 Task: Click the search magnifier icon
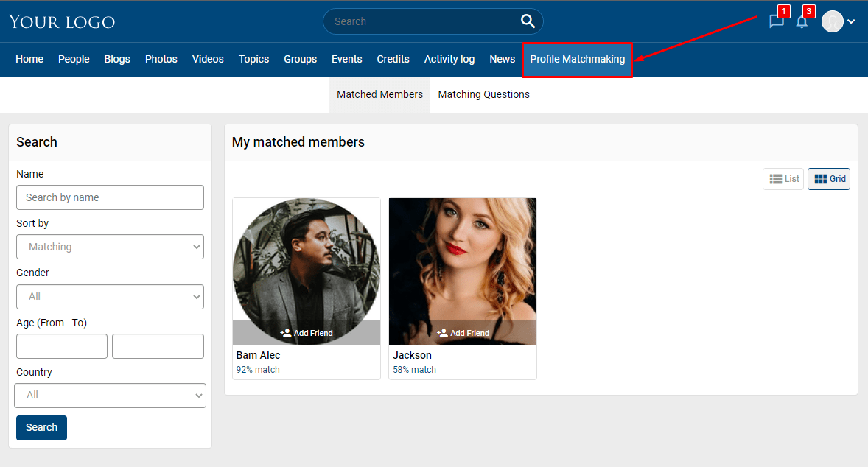528,21
